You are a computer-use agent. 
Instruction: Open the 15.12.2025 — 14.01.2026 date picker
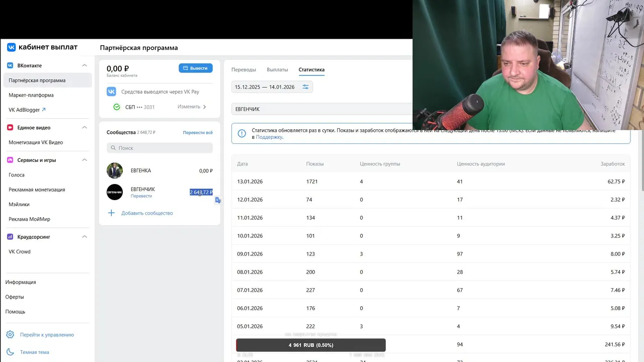pos(272,87)
